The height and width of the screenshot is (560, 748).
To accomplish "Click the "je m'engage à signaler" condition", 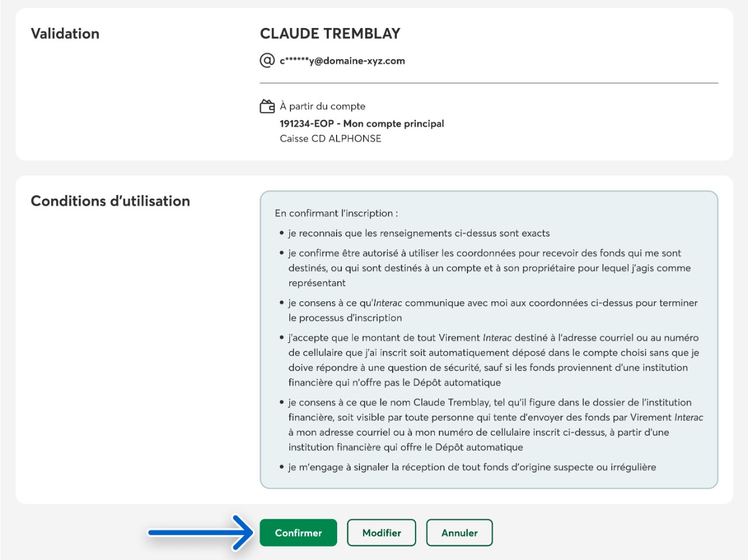I will 472,467.
